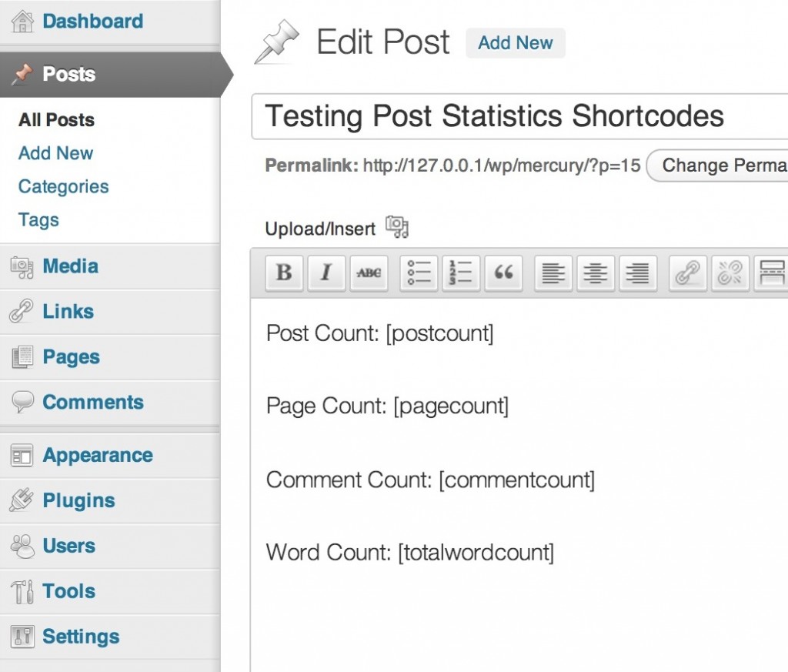The height and width of the screenshot is (672, 788).
Task: Align text to the right
Action: 638,272
